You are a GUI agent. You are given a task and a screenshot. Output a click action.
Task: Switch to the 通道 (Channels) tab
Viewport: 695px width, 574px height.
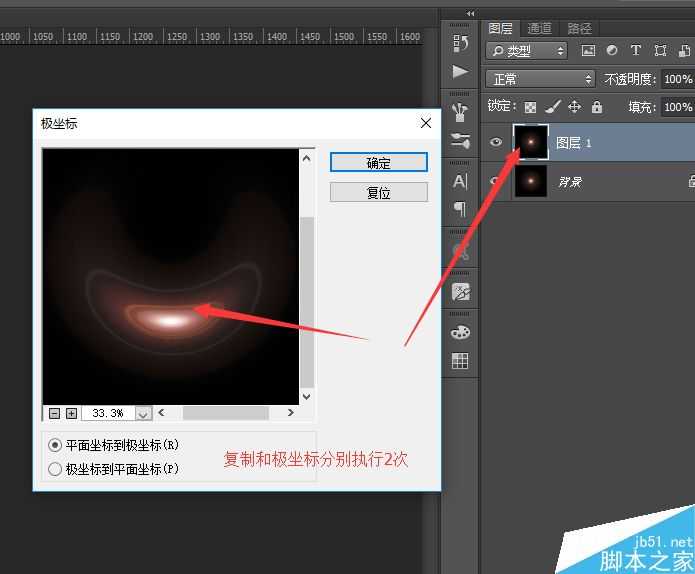540,28
